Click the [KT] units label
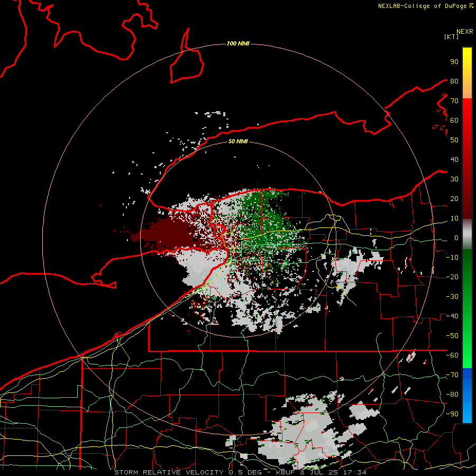The image size is (476, 476). (451, 36)
